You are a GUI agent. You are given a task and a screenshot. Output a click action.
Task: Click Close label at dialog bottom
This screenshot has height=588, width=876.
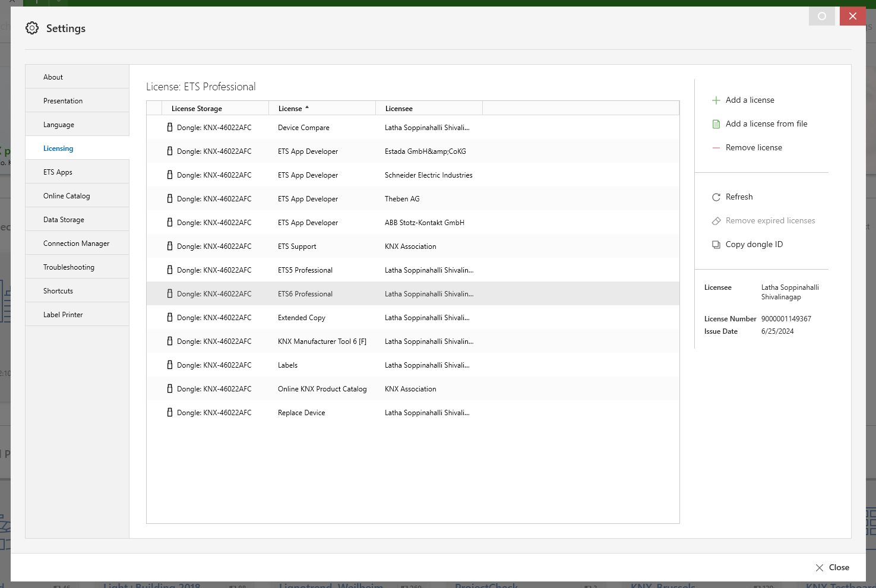click(839, 567)
